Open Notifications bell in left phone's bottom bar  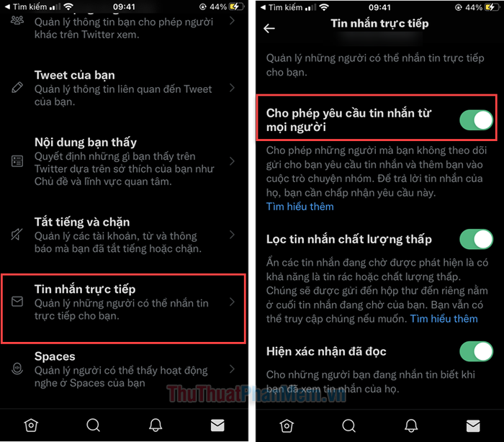(x=156, y=425)
